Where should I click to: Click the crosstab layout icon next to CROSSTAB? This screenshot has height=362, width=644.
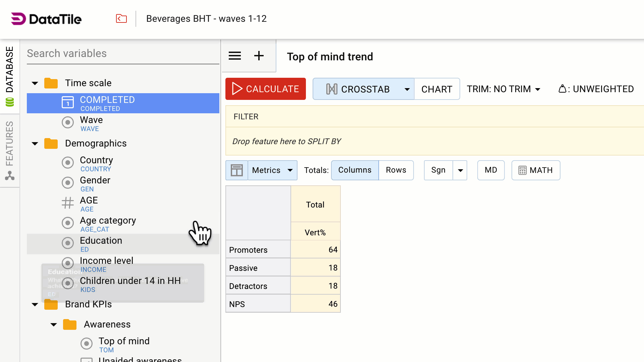point(331,89)
